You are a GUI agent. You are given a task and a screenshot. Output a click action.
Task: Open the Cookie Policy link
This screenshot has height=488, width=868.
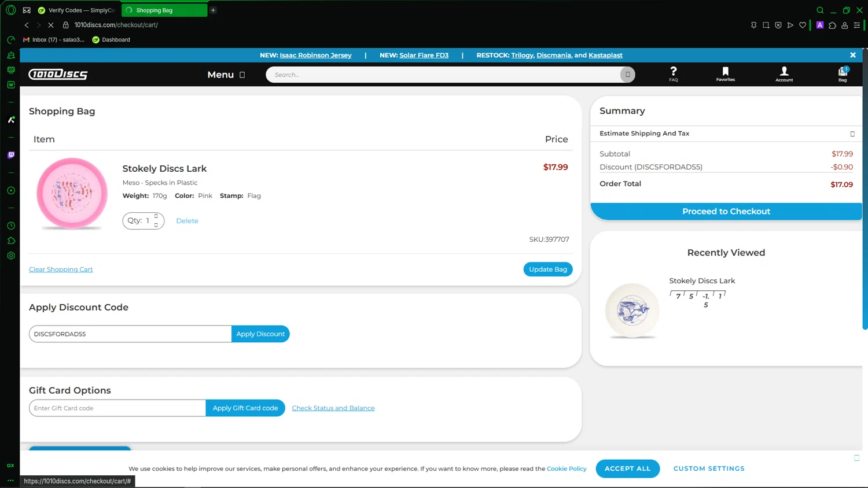click(x=567, y=468)
